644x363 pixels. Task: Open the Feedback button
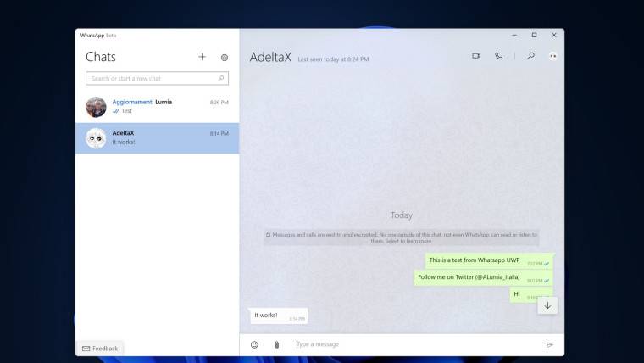click(99, 349)
